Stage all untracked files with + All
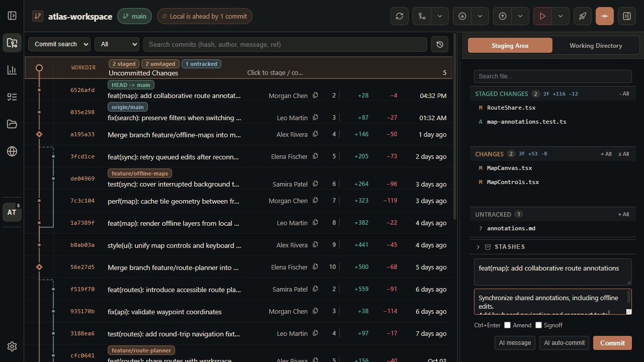 tap(623, 214)
